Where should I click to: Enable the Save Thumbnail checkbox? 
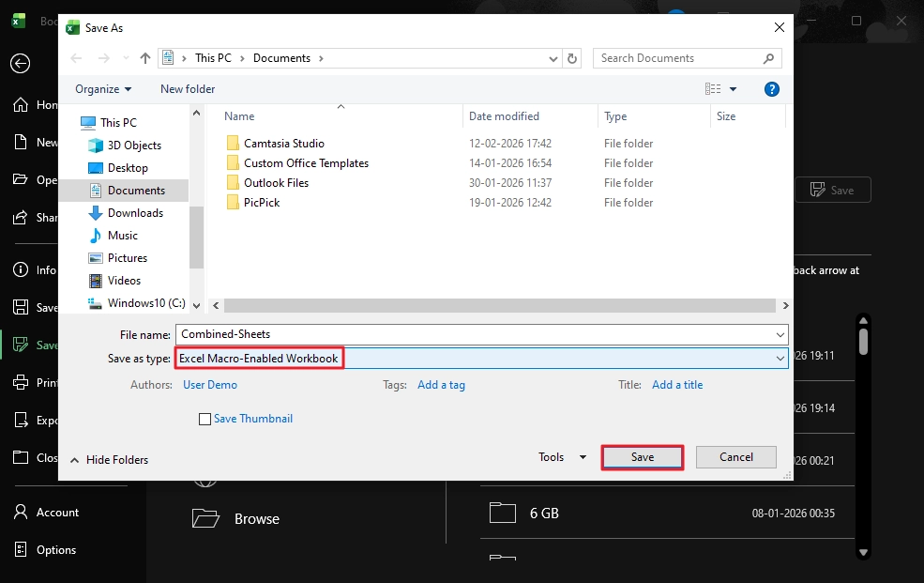(x=204, y=419)
